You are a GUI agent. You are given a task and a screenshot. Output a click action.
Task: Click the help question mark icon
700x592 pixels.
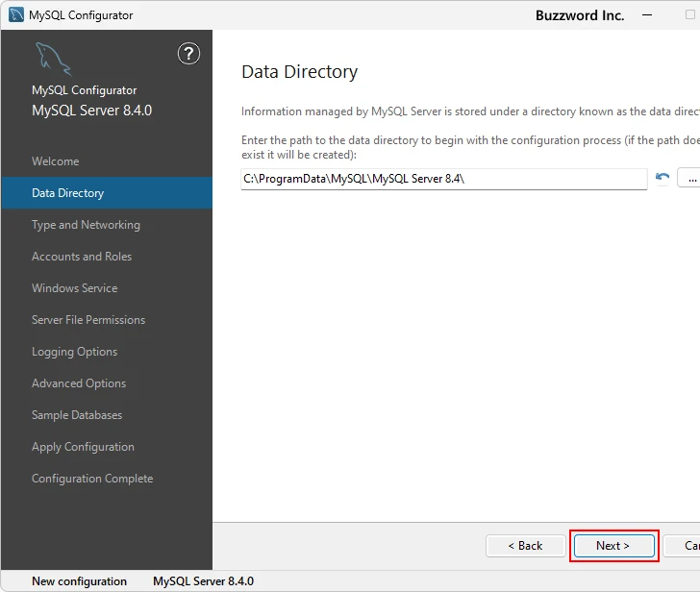188,54
